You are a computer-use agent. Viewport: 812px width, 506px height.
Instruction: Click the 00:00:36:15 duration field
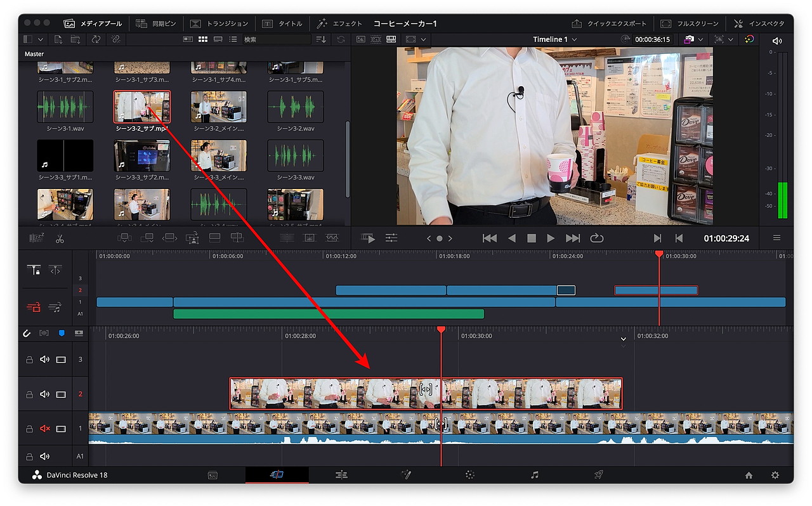(653, 39)
